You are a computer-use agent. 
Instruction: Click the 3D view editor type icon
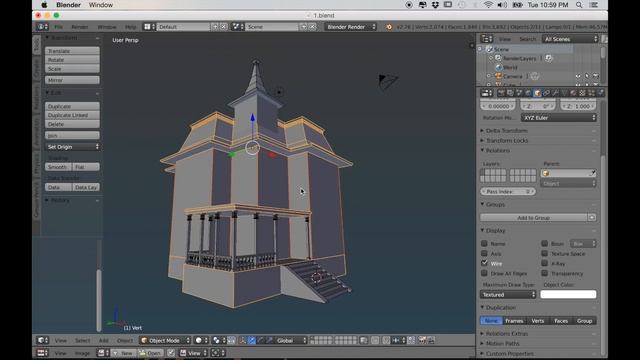click(42, 340)
